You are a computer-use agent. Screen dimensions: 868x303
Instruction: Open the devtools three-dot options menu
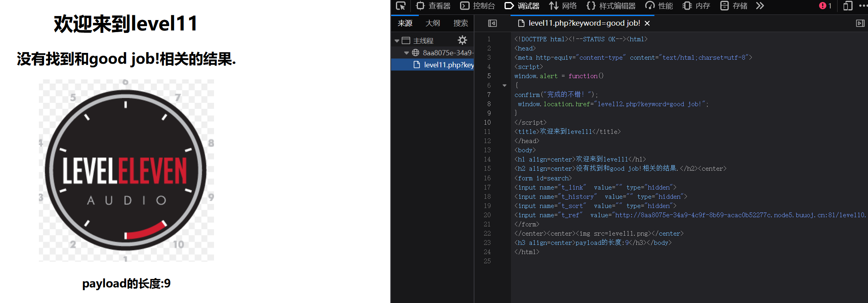pos(863,6)
